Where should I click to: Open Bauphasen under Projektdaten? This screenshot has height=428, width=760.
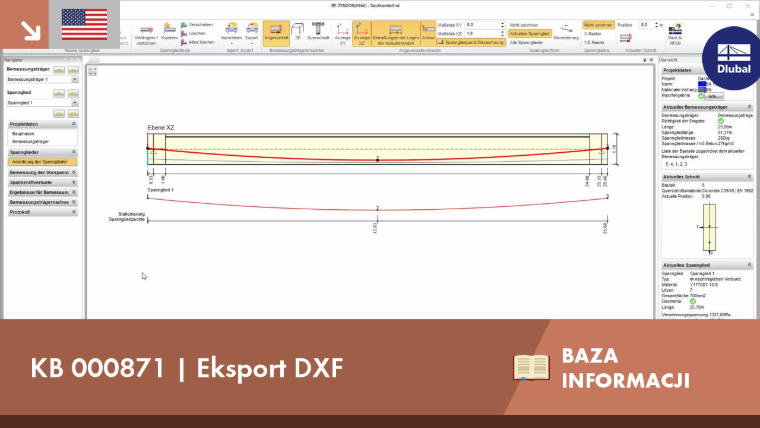point(23,133)
